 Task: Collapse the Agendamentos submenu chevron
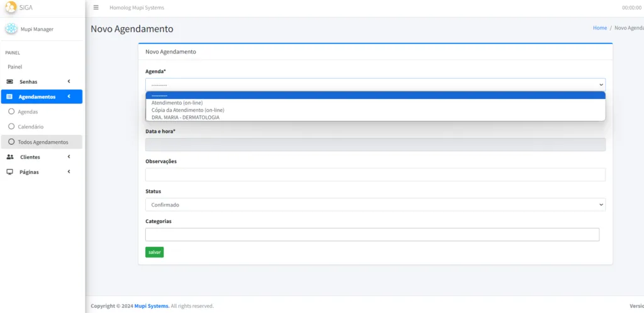(69, 96)
